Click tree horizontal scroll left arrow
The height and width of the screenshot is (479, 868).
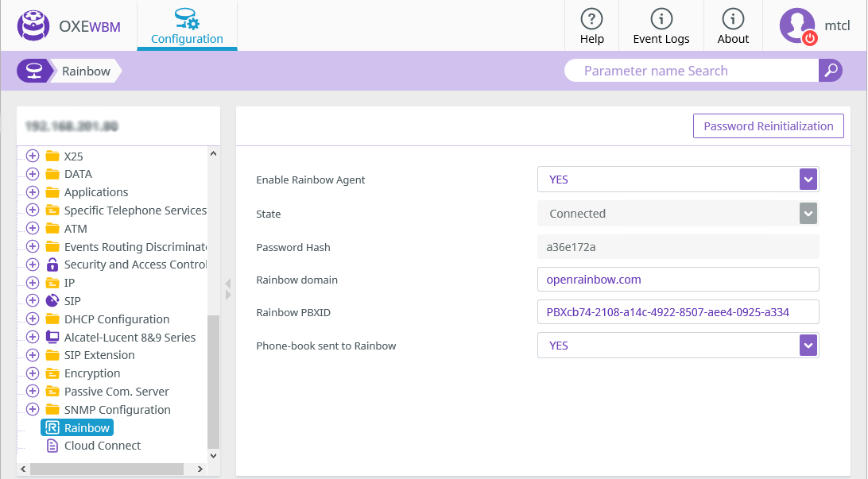23,469
